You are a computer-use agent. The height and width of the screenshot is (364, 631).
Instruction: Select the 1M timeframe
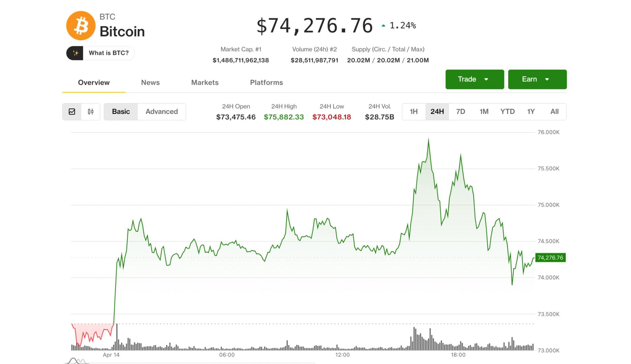tap(484, 112)
